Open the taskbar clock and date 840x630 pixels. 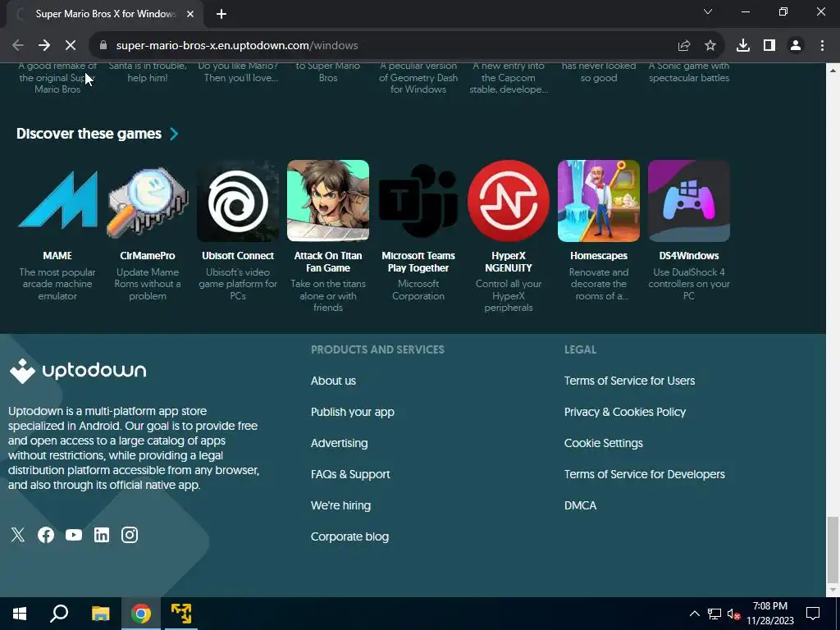770,614
